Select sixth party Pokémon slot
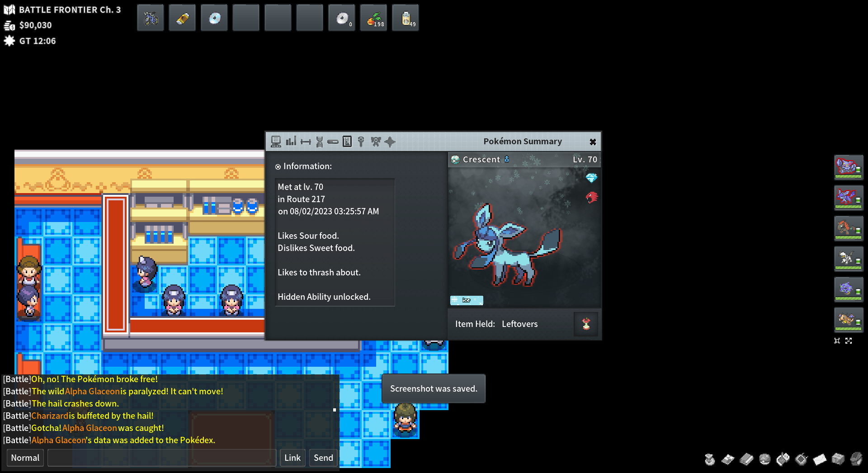 pos(849,320)
